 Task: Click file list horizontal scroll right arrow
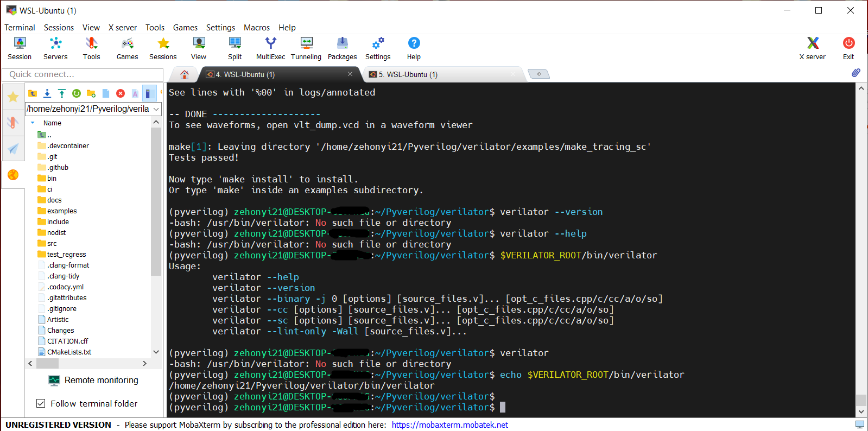coord(144,363)
